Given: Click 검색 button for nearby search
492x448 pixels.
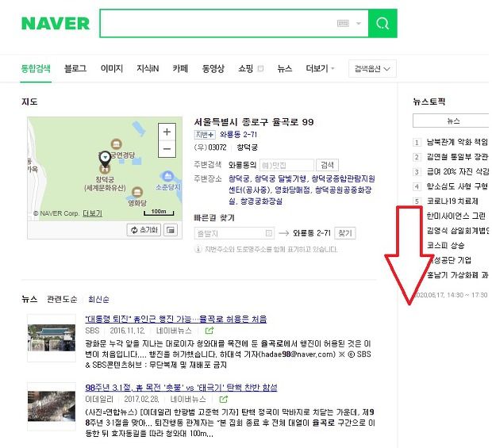Looking at the screenshot, I should (x=327, y=165).
